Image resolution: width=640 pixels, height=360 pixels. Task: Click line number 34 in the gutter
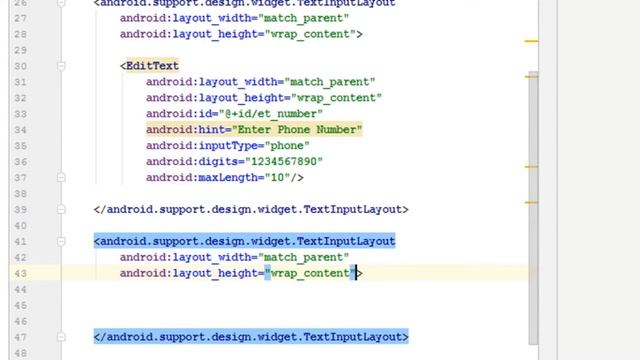coord(20,130)
